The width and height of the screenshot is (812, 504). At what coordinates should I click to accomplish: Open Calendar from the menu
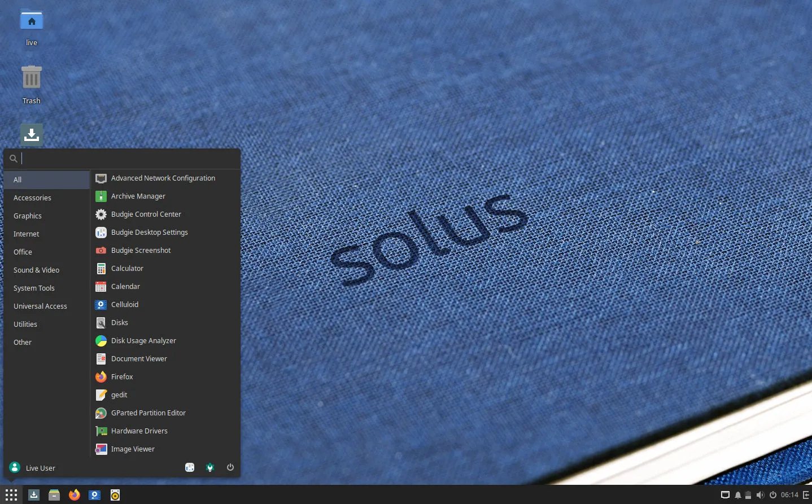click(165, 287)
